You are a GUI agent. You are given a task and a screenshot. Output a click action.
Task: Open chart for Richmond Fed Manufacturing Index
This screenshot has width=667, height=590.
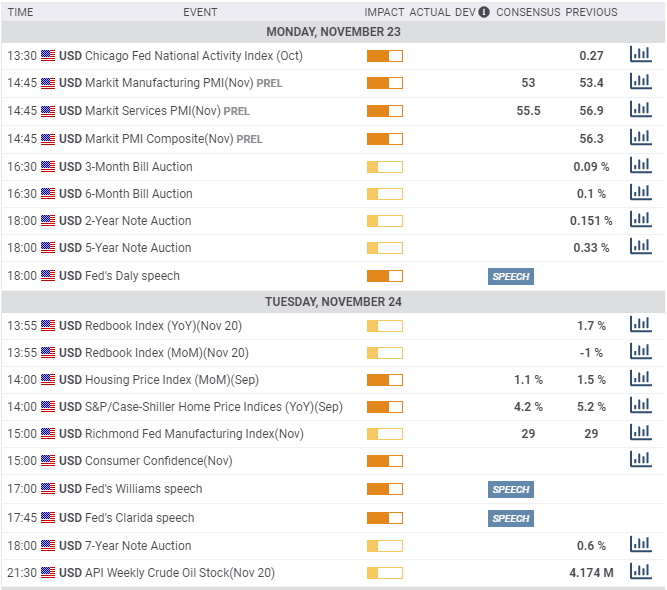click(639, 433)
